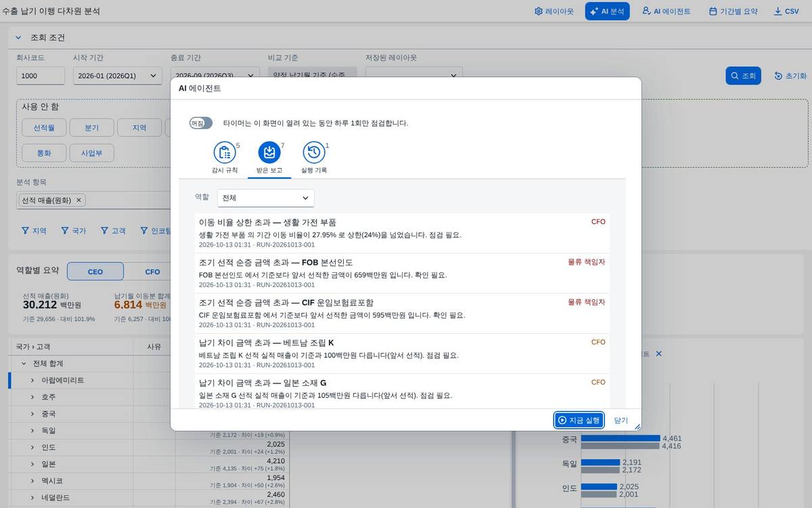This screenshot has height=508, width=812.
Task: Close the chart panel with X icon
Action: point(658,354)
